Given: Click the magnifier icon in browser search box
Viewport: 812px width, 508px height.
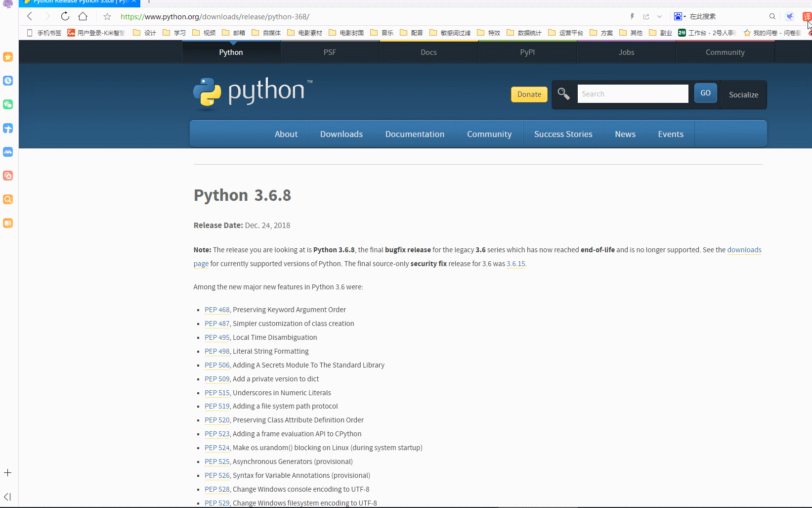Looking at the screenshot, I should (x=772, y=16).
